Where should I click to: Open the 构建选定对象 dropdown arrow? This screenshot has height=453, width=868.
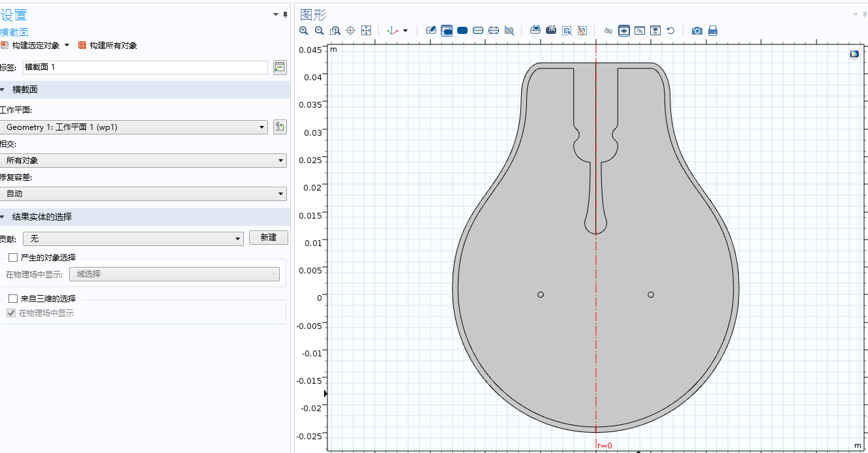[67, 46]
